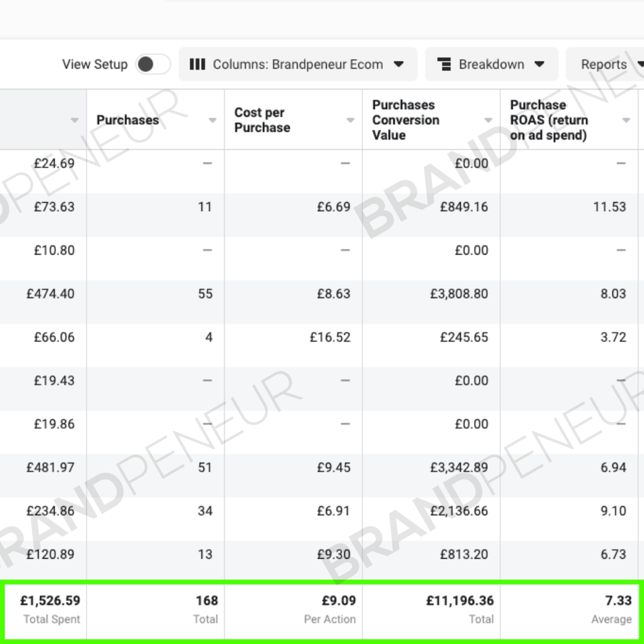This screenshot has height=644, width=644.
Task: Select the £16.52 cost per purchase cell
Action: coord(330,337)
